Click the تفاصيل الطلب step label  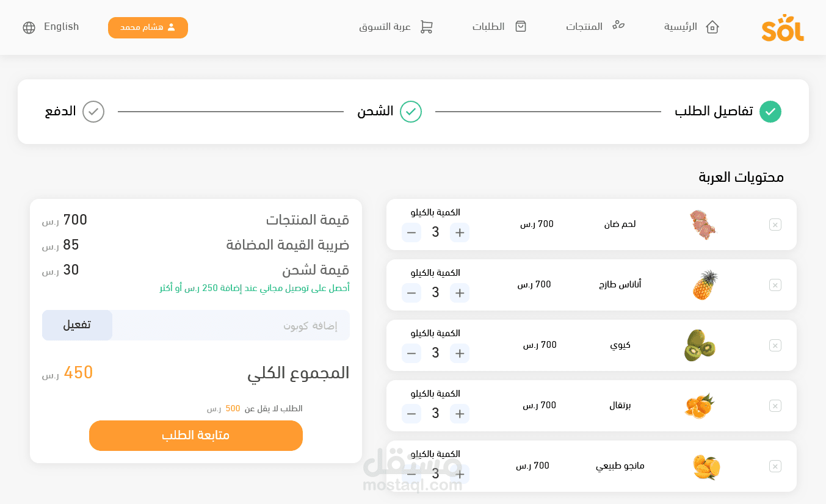click(714, 111)
